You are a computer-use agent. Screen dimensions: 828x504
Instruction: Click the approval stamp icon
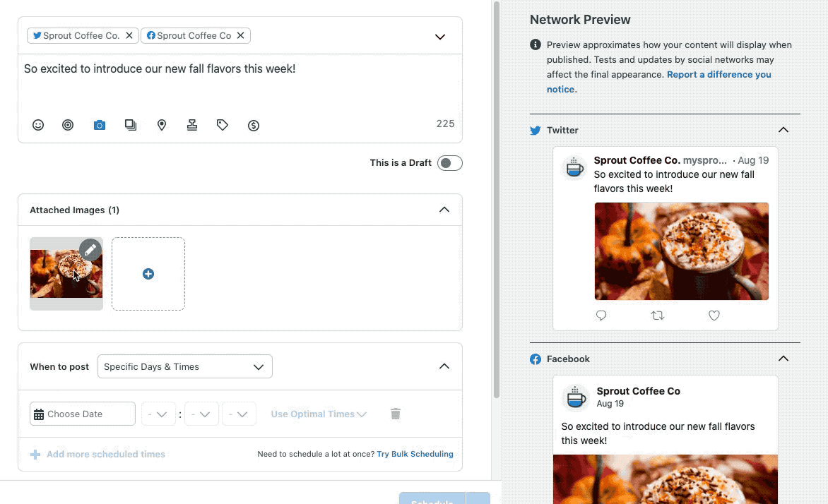tap(192, 125)
